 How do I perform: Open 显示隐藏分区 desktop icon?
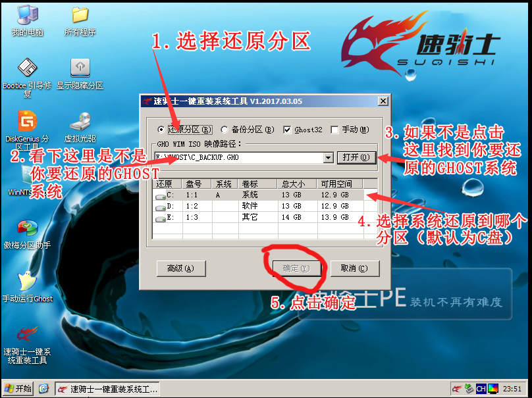pos(80,74)
